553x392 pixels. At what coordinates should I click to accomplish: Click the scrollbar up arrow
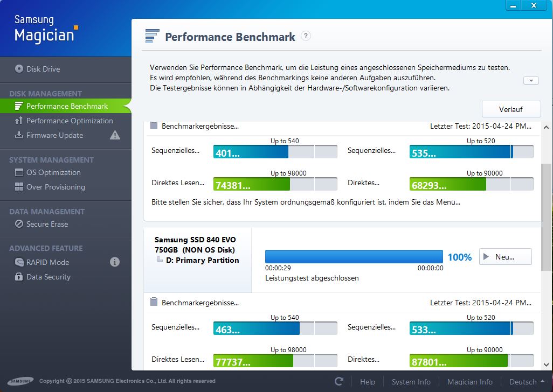coord(547,128)
